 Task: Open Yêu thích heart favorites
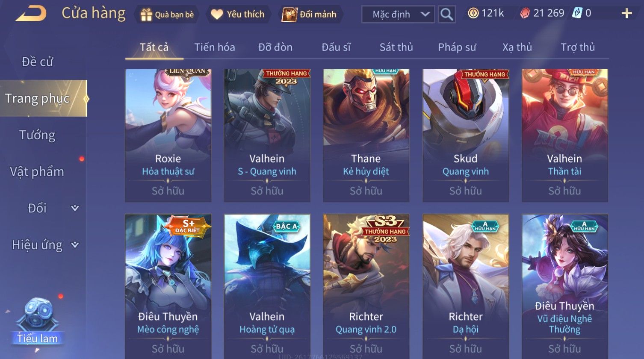[217, 15]
